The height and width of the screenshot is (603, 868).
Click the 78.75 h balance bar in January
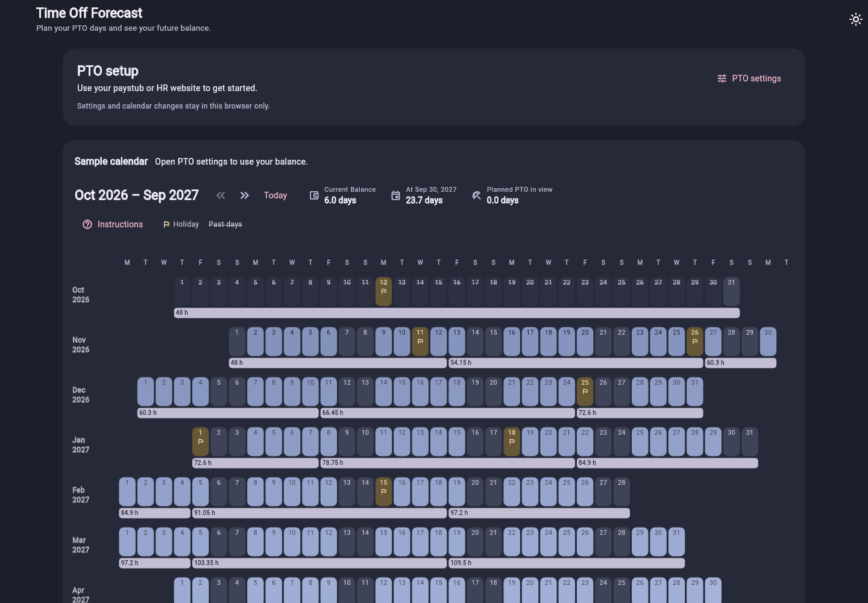447,463
